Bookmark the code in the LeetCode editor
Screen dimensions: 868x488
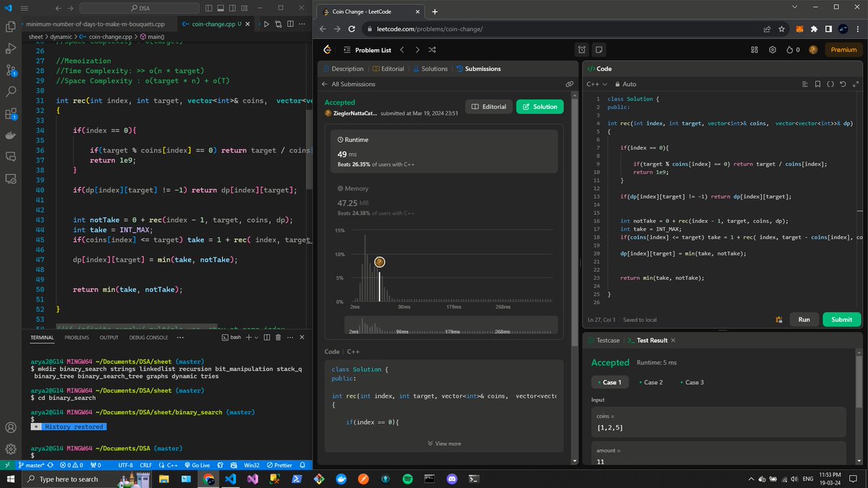[818, 84]
